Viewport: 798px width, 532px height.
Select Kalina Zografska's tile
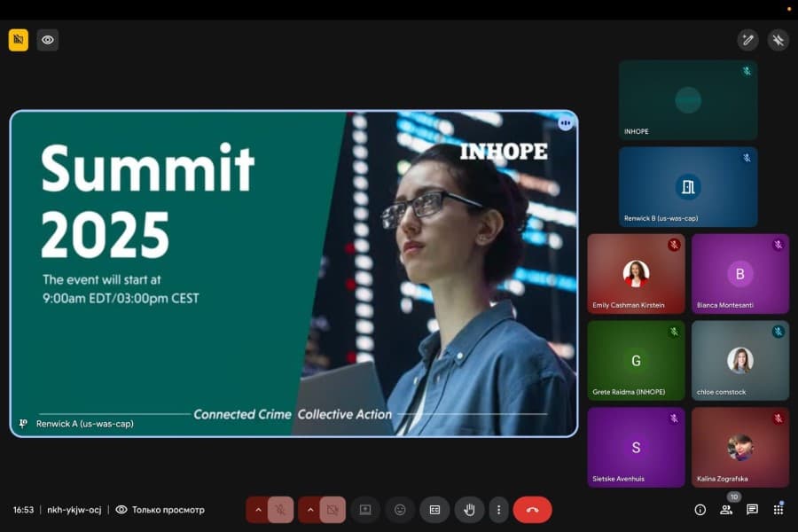click(x=740, y=448)
